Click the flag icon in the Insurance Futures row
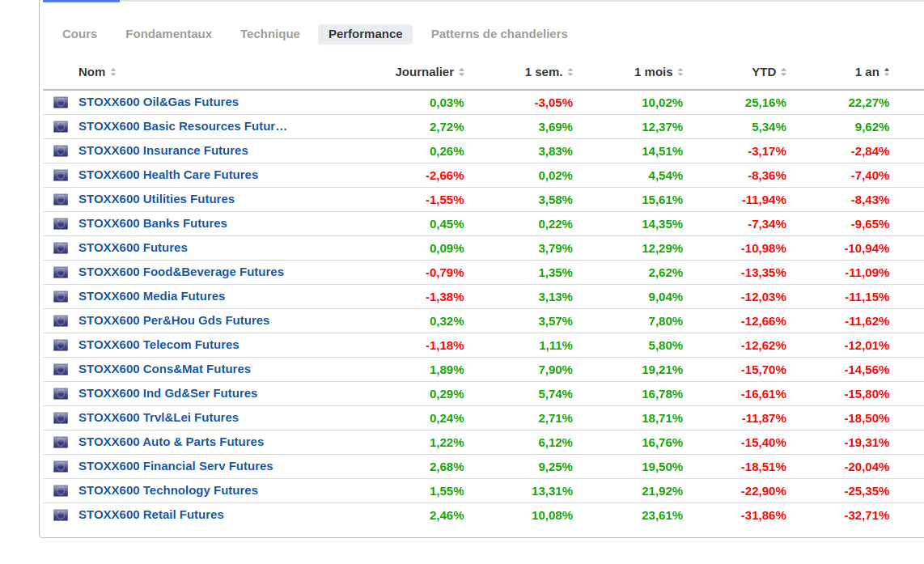Image resolution: width=924 pixels, height=564 pixels. click(x=61, y=151)
